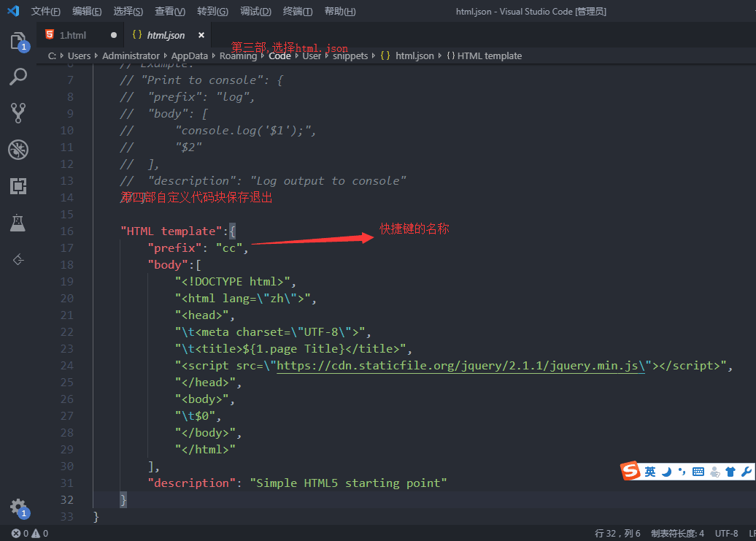Click the "HTML template" key text
Screen dimensions: 756x541
171,231
